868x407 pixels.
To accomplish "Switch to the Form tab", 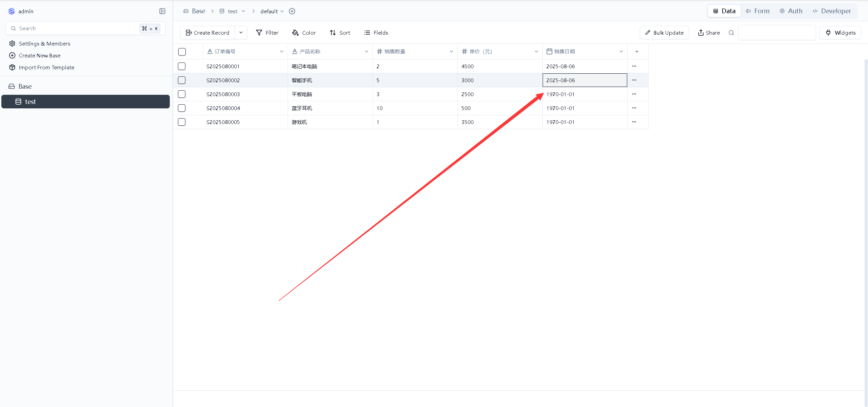I will point(758,11).
